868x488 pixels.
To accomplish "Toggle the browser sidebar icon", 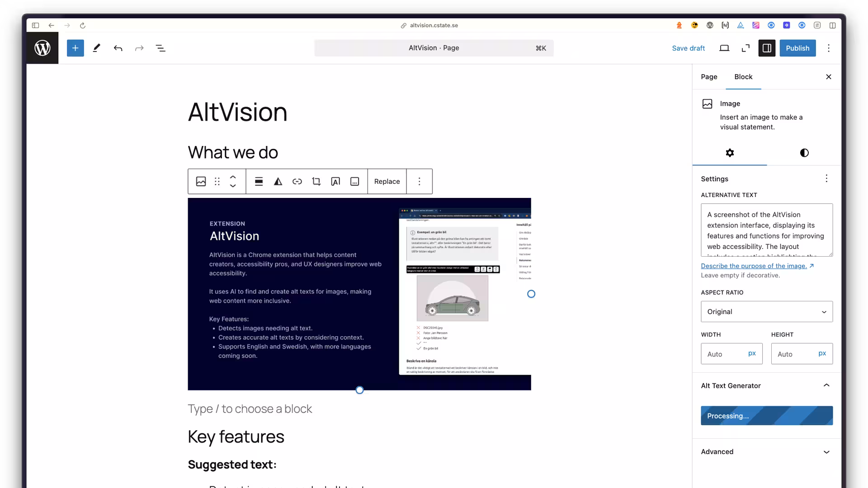I will coord(35,25).
